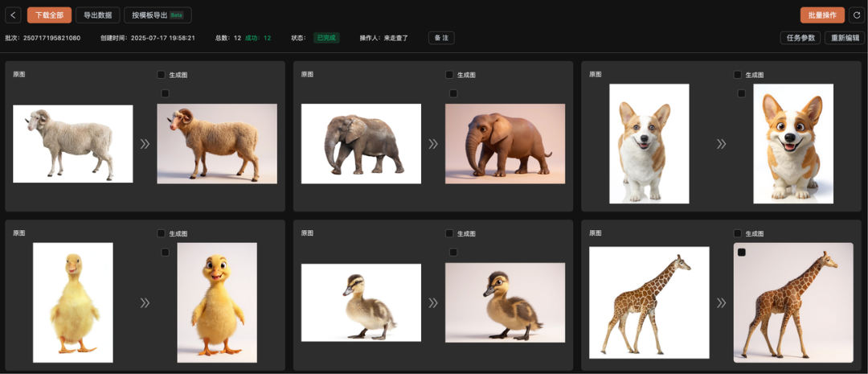Open the original yellow duckling photo
Screen dimensions: 868x374
click(x=72, y=302)
